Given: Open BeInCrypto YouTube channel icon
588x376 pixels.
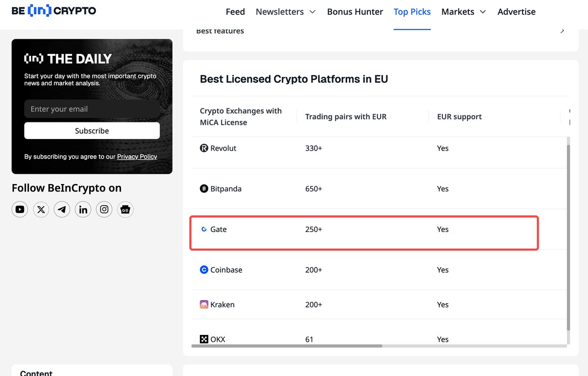Looking at the screenshot, I should click(20, 210).
